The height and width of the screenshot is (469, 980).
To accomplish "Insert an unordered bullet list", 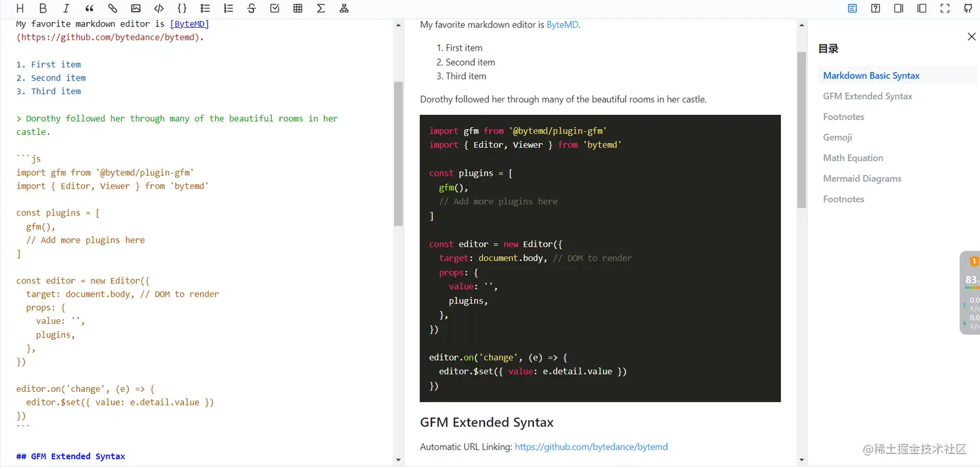I will point(205,8).
